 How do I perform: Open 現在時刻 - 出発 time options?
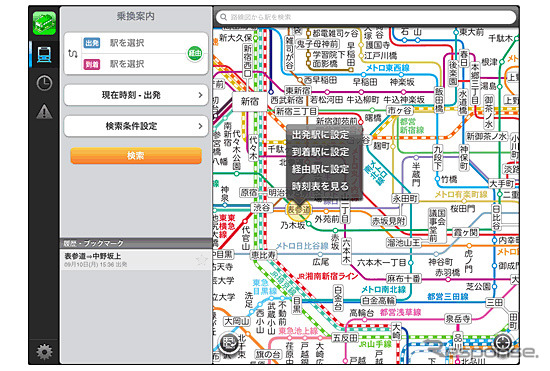136,95
